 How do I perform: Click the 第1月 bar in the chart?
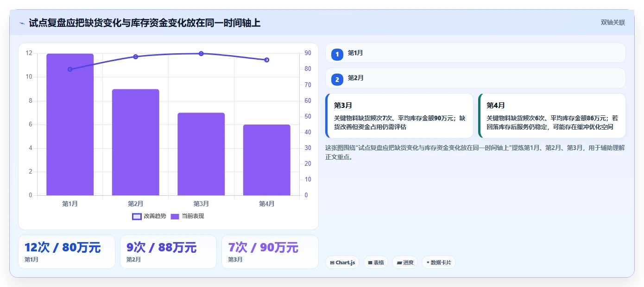(x=70, y=125)
